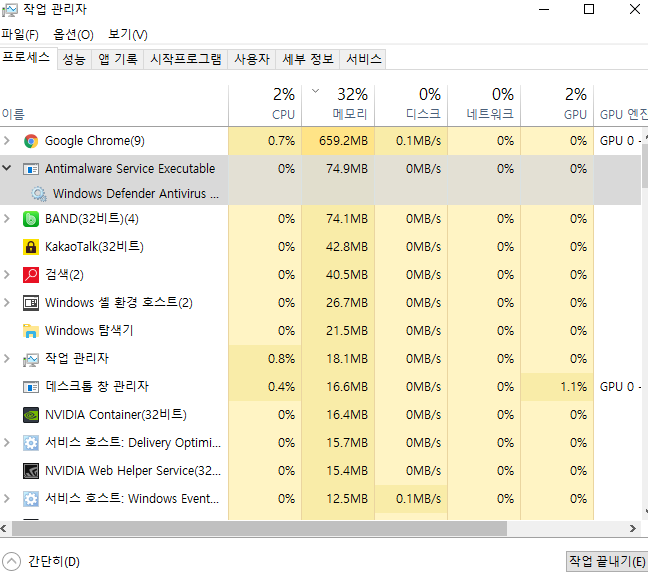Click the horizontal scrollbar right arrow
Viewport: 648px width, 586px height.
pyautogui.click(x=633, y=528)
